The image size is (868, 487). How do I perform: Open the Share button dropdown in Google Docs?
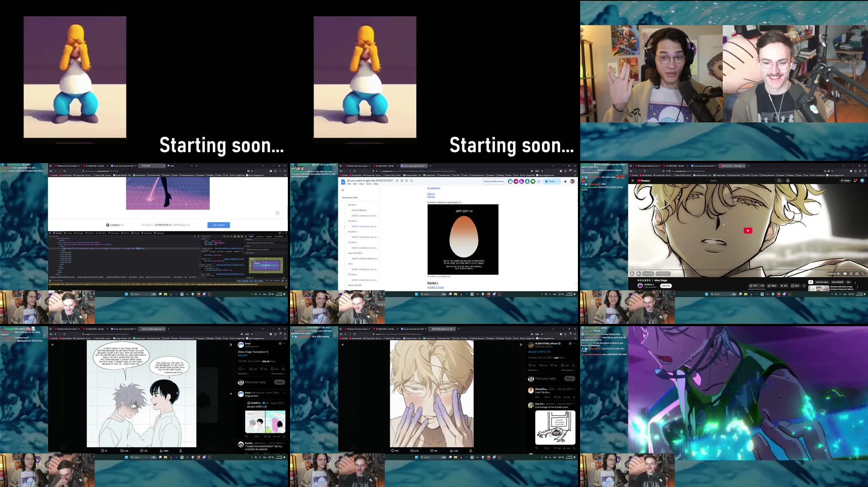pos(559,181)
